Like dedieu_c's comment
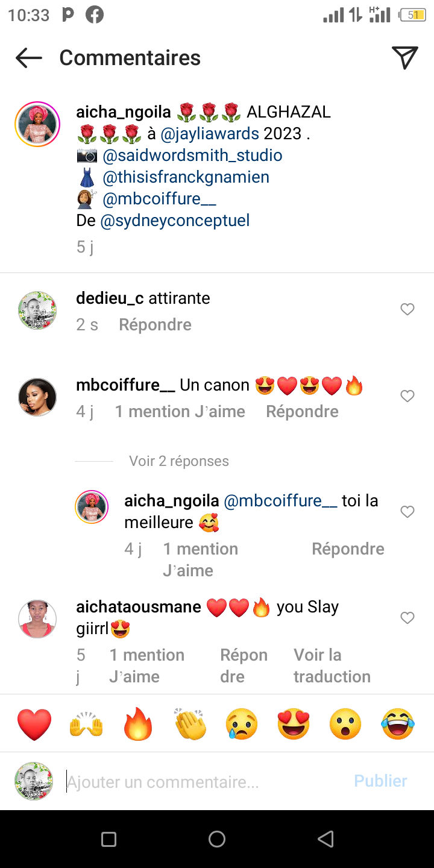 (x=407, y=309)
